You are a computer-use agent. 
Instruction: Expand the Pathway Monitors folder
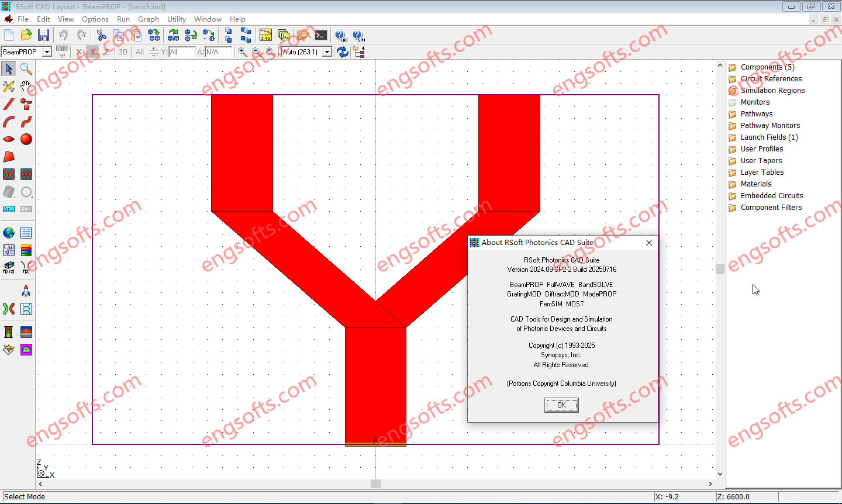tap(770, 126)
